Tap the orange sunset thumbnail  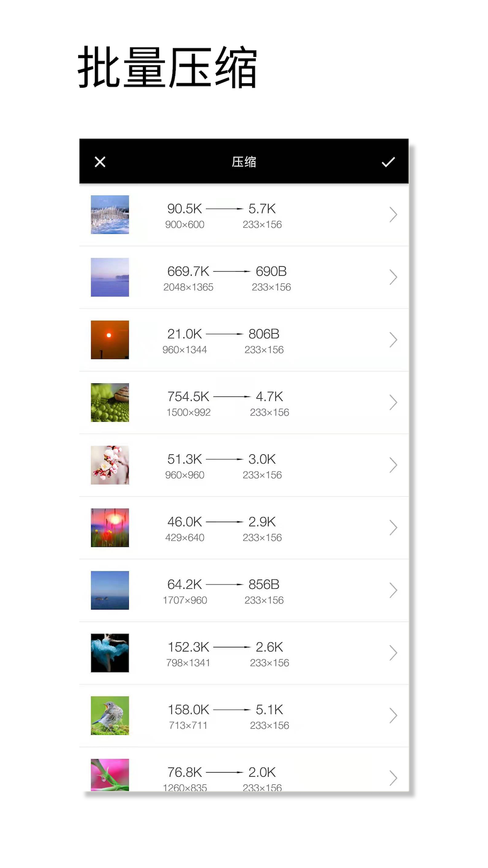(x=110, y=340)
